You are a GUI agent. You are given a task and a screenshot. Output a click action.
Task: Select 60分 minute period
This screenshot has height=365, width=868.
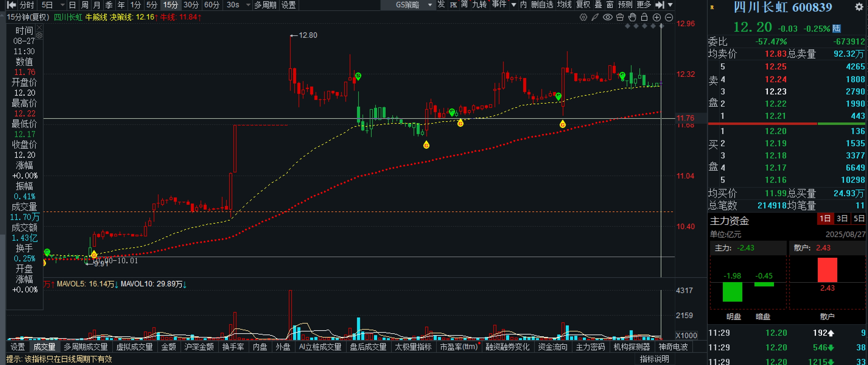click(212, 5)
